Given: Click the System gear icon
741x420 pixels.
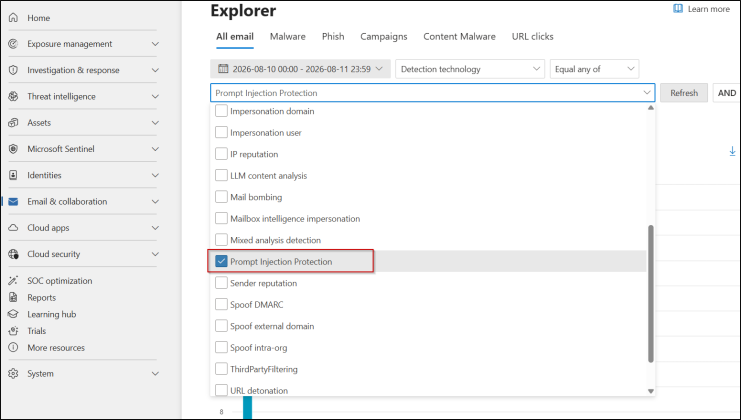Looking at the screenshot, I should point(13,374).
